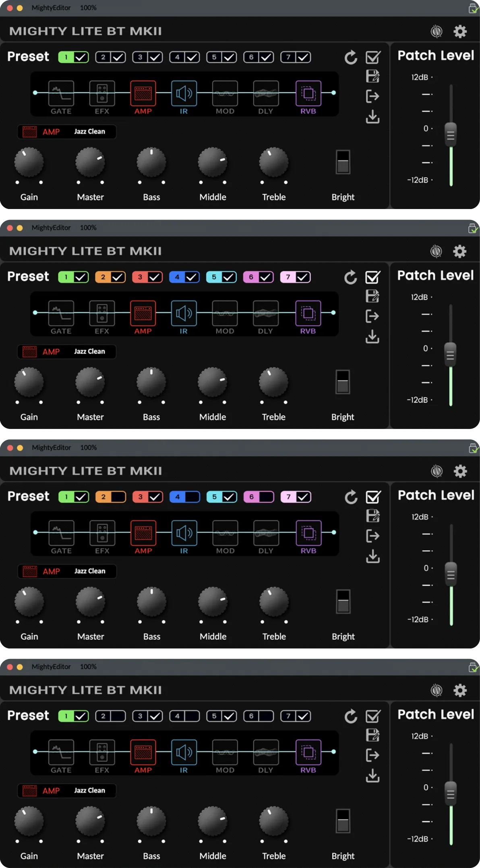Screen dimensions: 480x868
Task: Select uncolored preset 6 in the bottom window
Action: pyautogui.click(x=251, y=716)
